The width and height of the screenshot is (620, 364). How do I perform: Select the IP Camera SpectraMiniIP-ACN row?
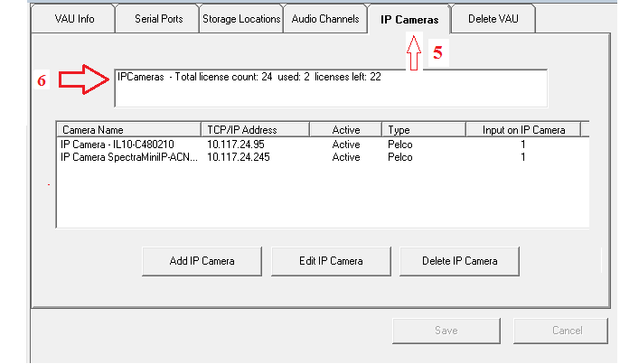[x=126, y=157]
